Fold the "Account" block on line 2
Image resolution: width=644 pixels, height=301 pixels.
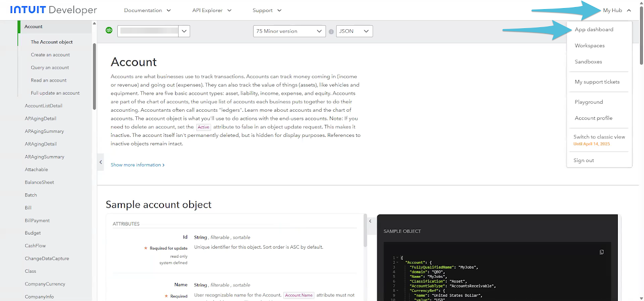397,262
